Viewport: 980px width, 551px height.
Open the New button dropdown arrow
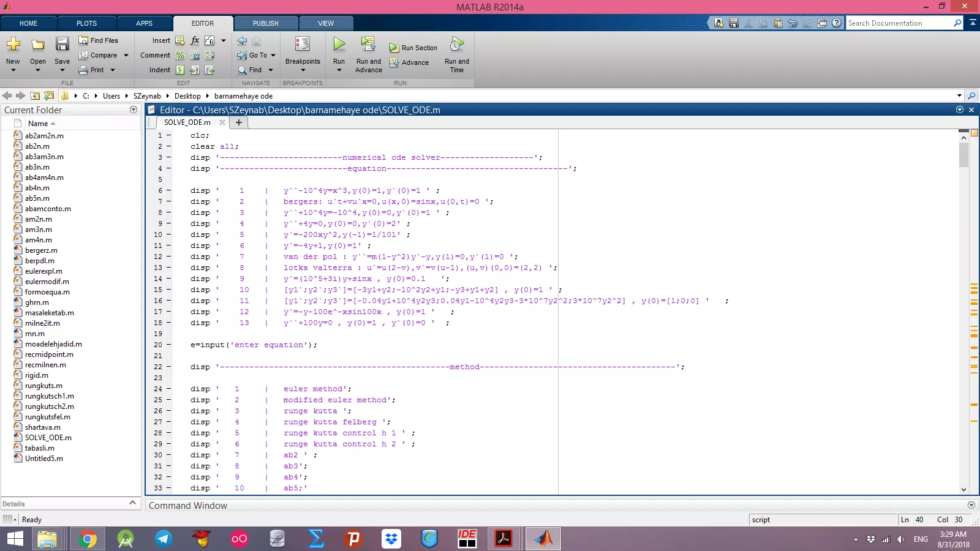tap(13, 70)
